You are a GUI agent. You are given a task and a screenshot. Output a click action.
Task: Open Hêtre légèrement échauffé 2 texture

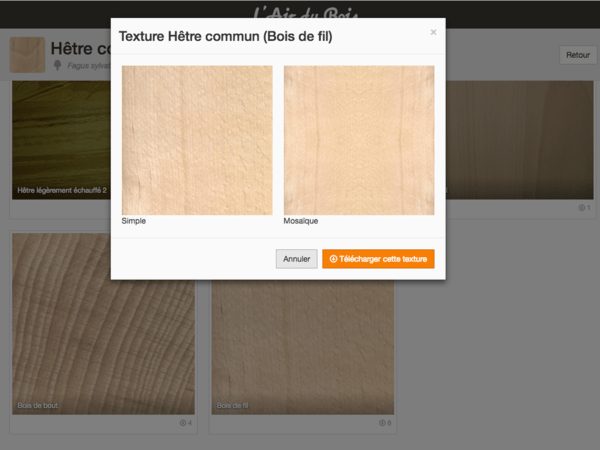(x=60, y=150)
